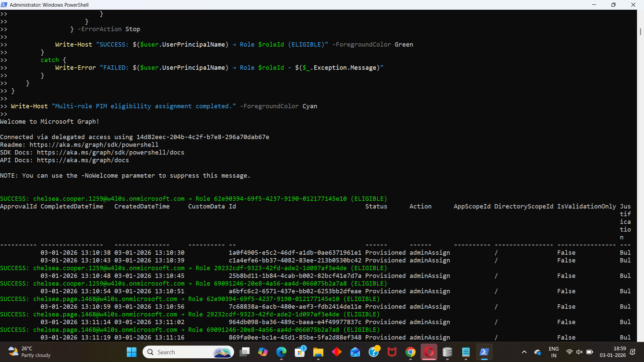
Task: Open the McAfee taskbar icon
Action: [392, 352]
